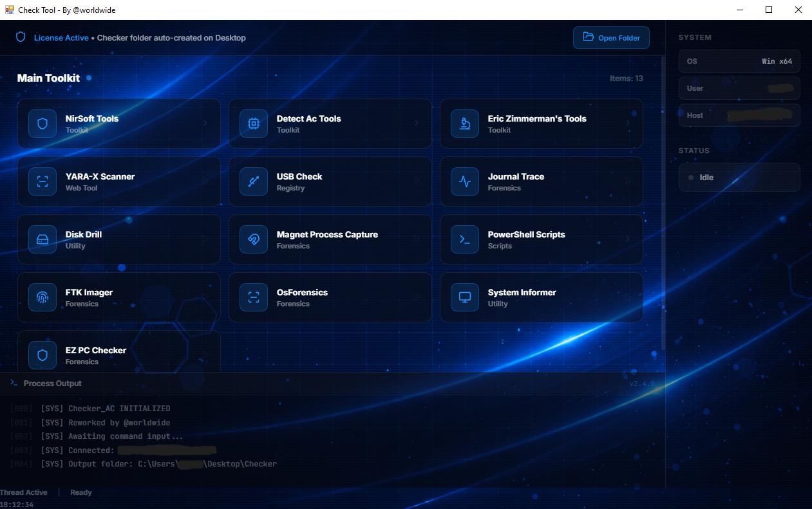This screenshot has height=509, width=812.
Task: Expand NirSoft Tools with its chevron
Action: point(205,124)
